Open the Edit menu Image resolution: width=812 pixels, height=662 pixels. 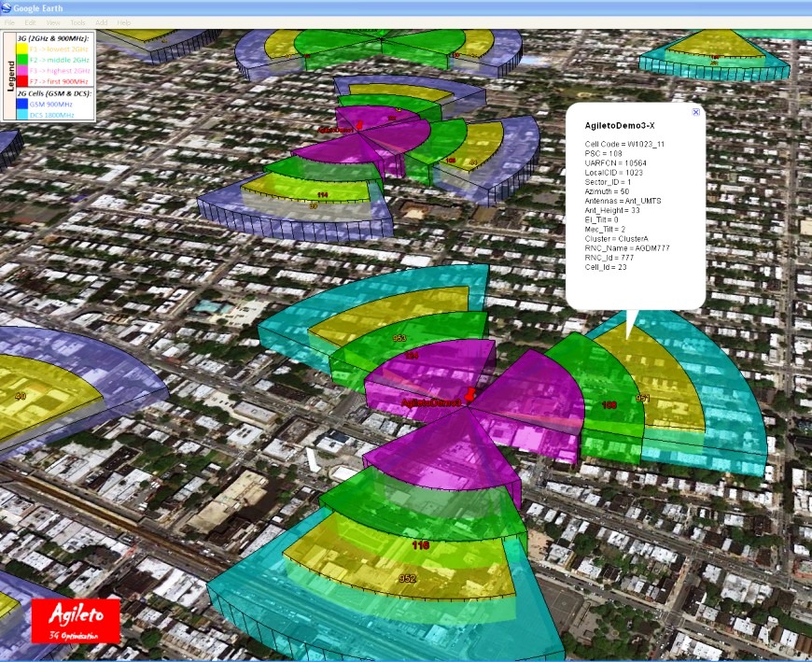[x=31, y=21]
